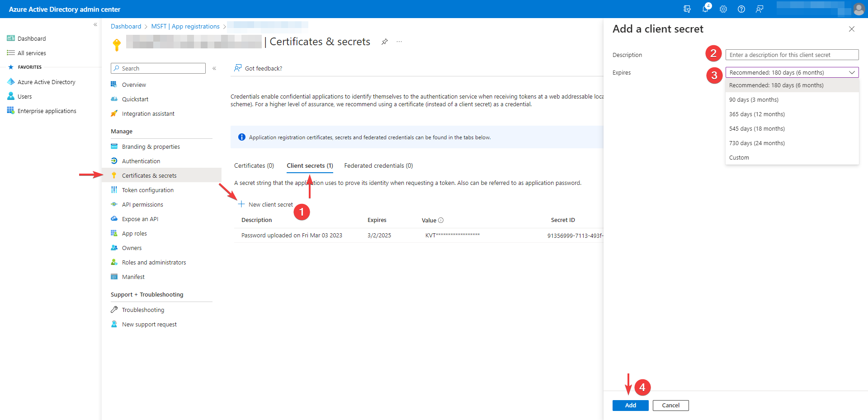Choose 365 days (12 months) option
The height and width of the screenshot is (420, 868).
[x=757, y=114]
